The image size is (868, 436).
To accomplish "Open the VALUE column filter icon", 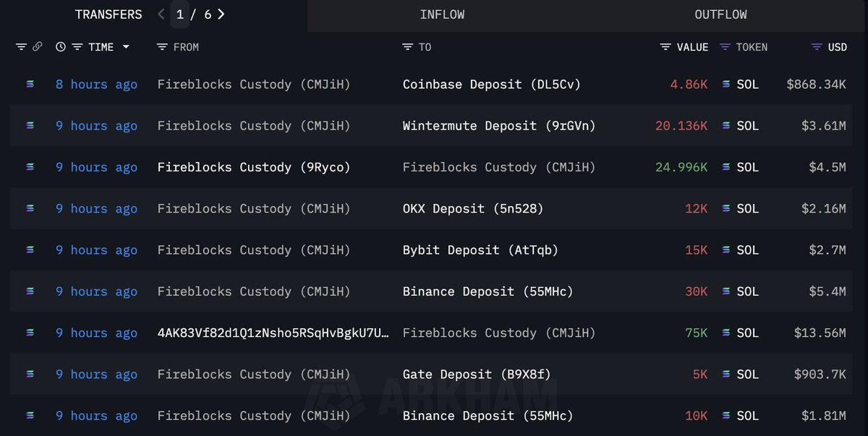I will pyautogui.click(x=665, y=47).
